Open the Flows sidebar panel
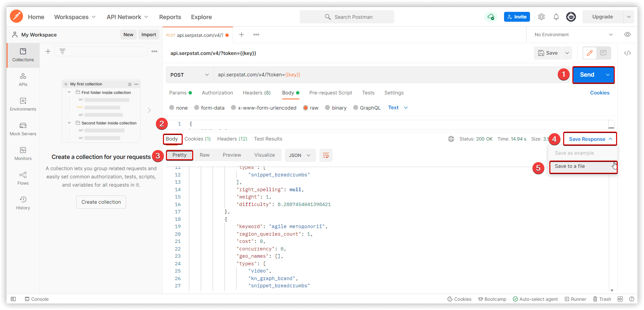 pos(23,178)
